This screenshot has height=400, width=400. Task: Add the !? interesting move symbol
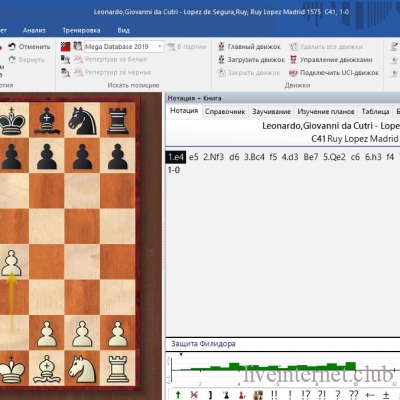tap(305, 395)
